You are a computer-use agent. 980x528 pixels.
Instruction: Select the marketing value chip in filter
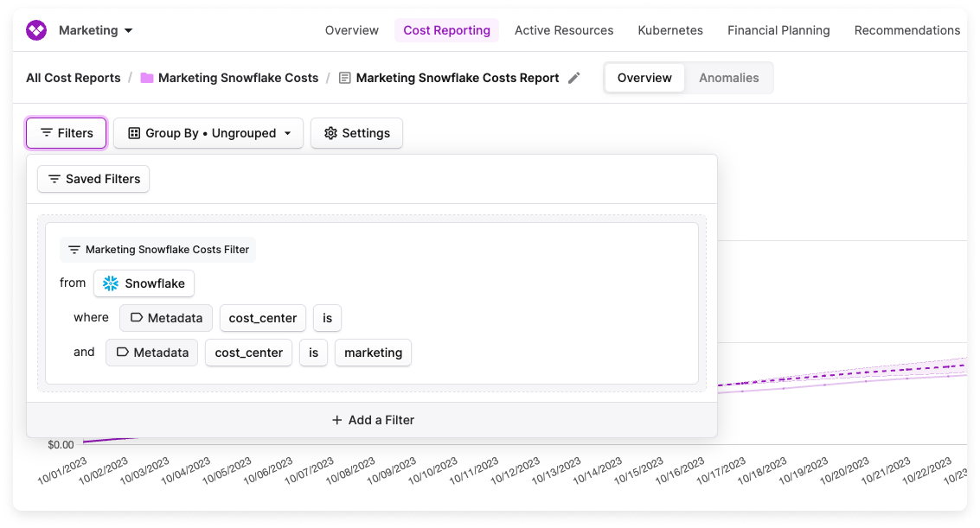pos(373,353)
